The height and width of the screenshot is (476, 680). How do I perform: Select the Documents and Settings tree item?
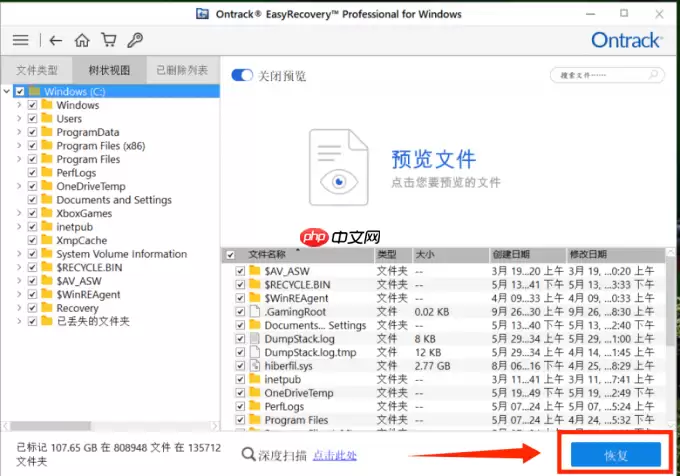tap(114, 199)
